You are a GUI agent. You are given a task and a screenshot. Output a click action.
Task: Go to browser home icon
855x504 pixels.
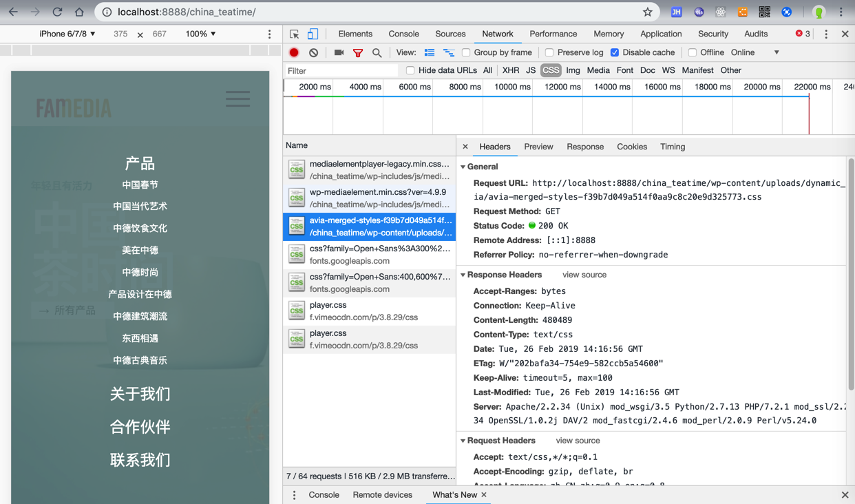coord(79,12)
